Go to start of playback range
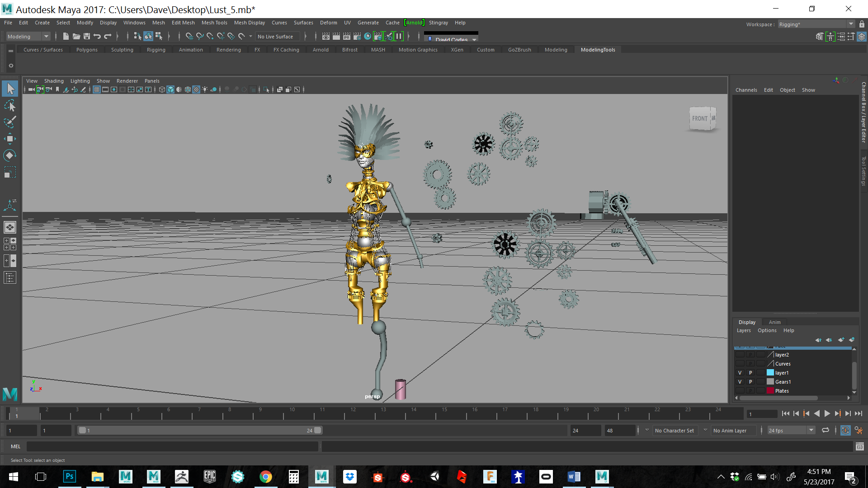Viewport: 868px width, 488px height. click(786, 413)
